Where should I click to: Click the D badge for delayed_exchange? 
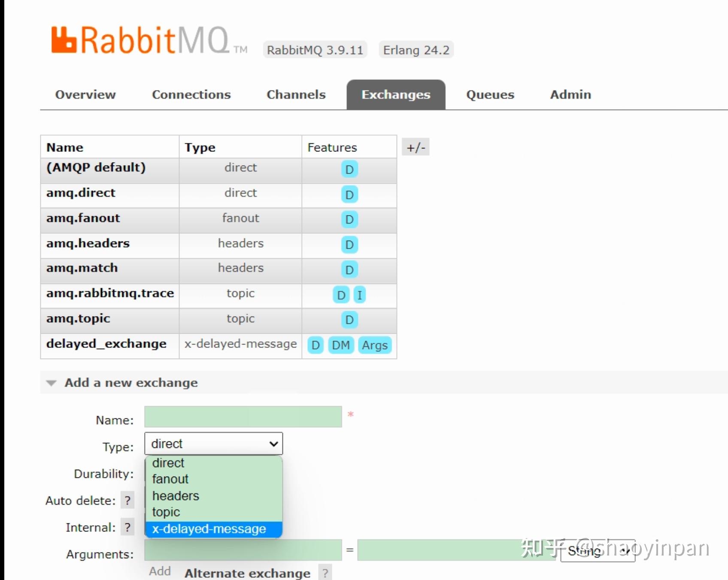coord(315,345)
